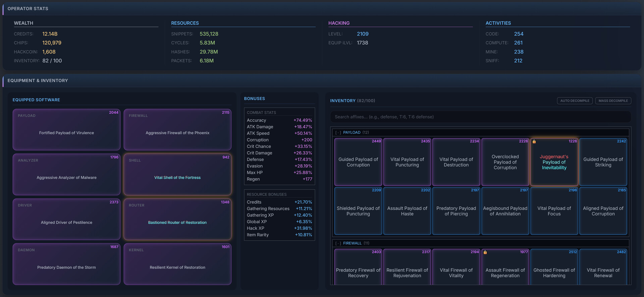This screenshot has width=644, height=297.
Task: Click lock icon on Assault Firewall item
Action: click(485, 252)
